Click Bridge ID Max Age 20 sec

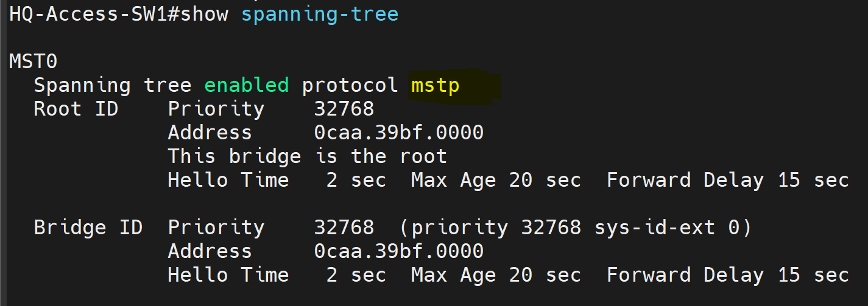tap(496, 275)
